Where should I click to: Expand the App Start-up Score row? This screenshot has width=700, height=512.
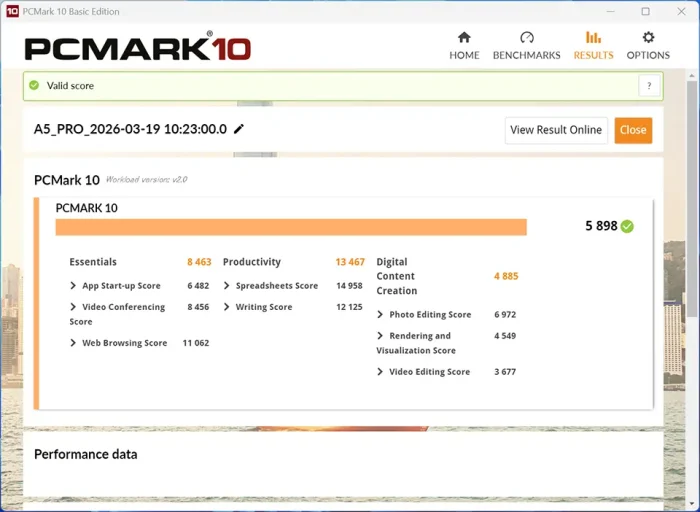(74, 286)
